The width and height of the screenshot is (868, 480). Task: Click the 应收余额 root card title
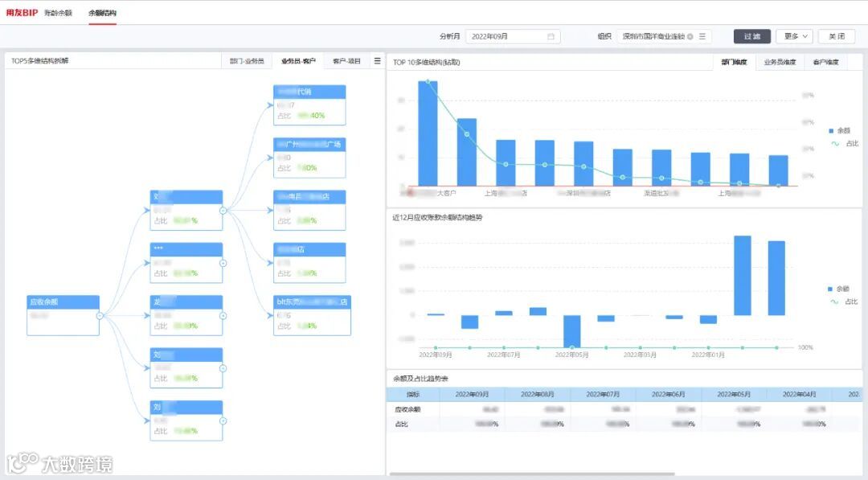point(63,302)
